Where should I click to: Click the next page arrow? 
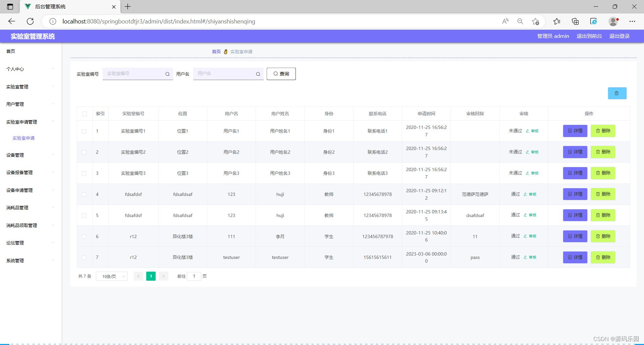pyautogui.click(x=163, y=276)
